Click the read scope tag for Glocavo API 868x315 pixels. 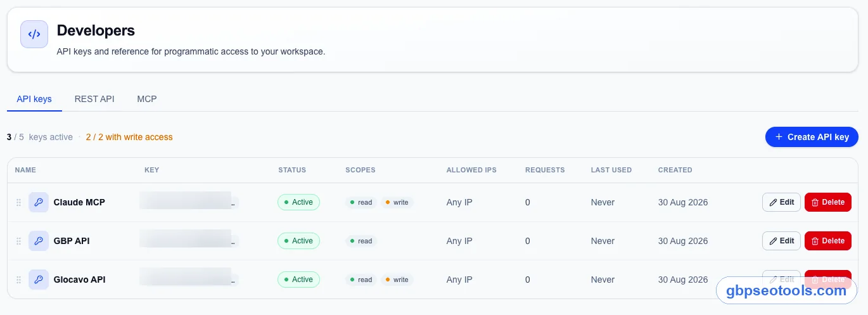[x=361, y=280]
